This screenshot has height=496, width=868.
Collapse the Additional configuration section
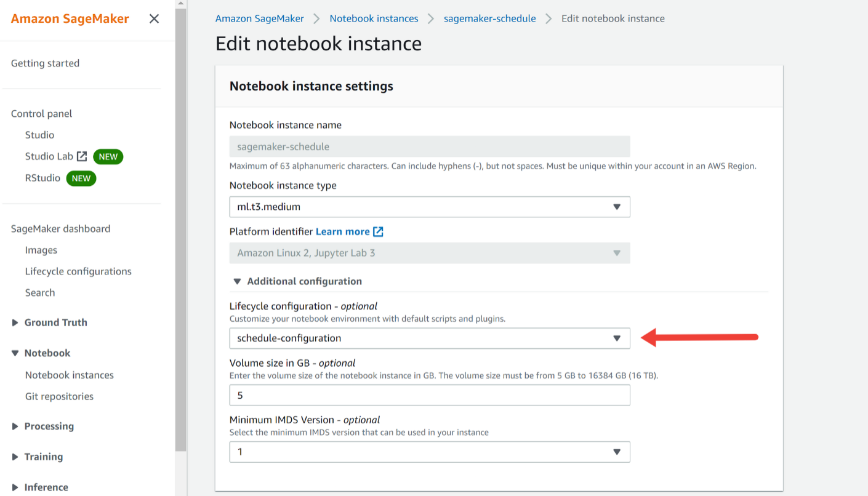click(x=237, y=281)
